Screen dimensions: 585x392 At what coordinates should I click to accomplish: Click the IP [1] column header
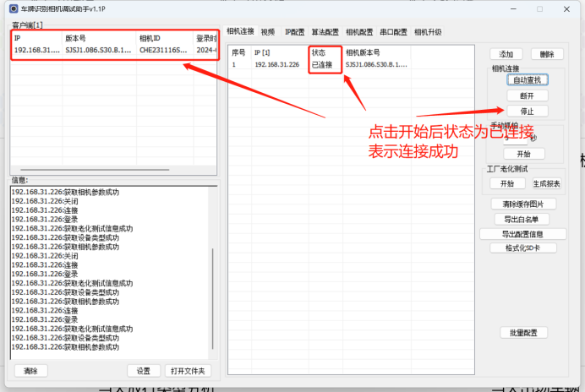(x=280, y=52)
